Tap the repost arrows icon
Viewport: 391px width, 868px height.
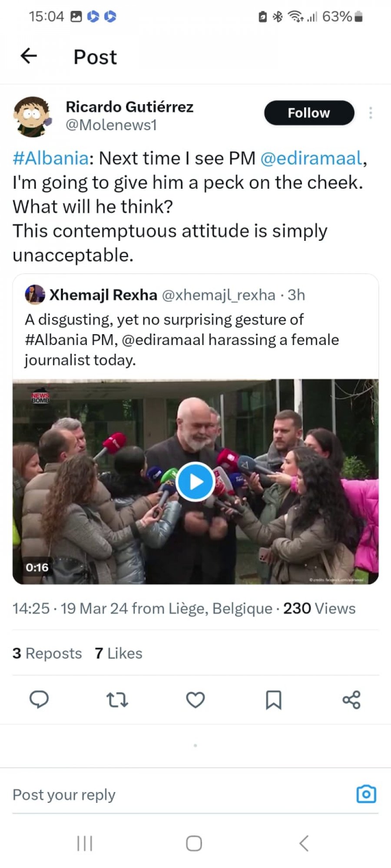(117, 700)
